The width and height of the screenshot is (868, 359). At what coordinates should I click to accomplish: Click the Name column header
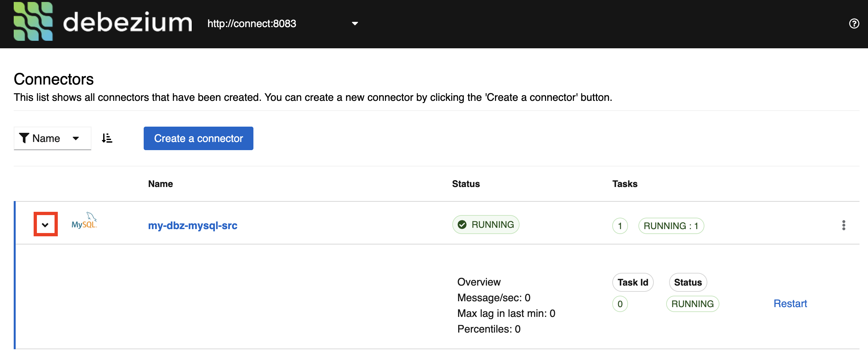pyautogui.click(x=160, y=183)
